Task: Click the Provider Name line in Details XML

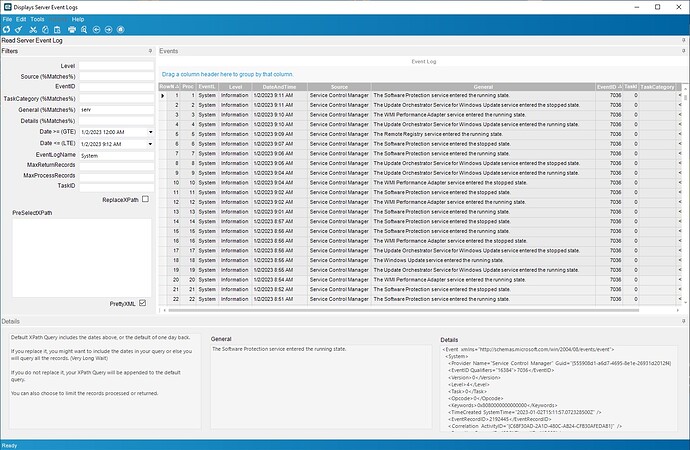Action: pyautogui.click(x=559, y=363)
